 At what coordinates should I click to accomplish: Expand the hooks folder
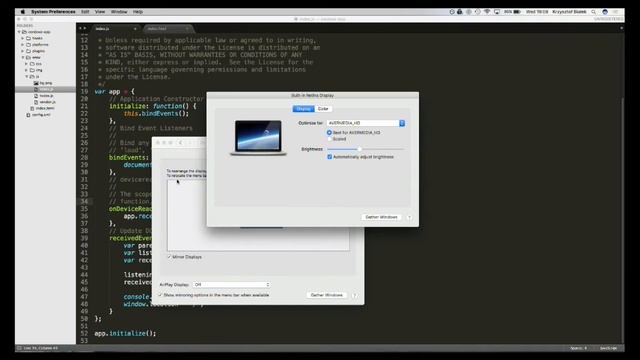(23, 38)
